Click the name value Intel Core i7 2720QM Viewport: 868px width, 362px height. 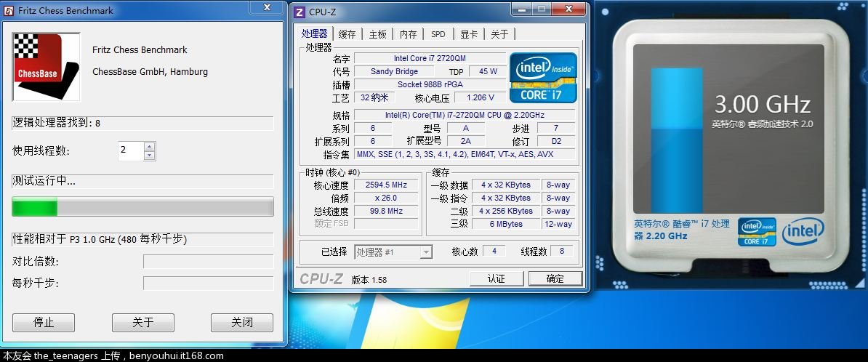[430, 58]
